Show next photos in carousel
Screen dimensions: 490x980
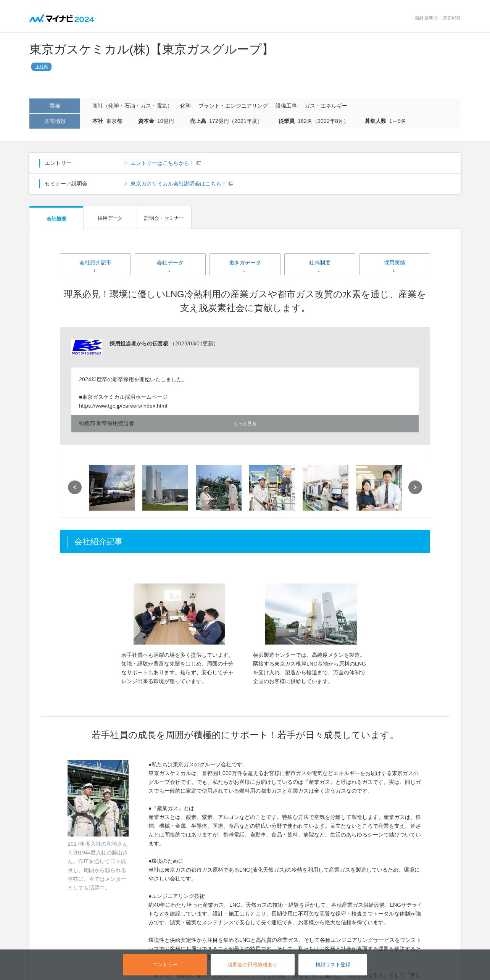415,487
